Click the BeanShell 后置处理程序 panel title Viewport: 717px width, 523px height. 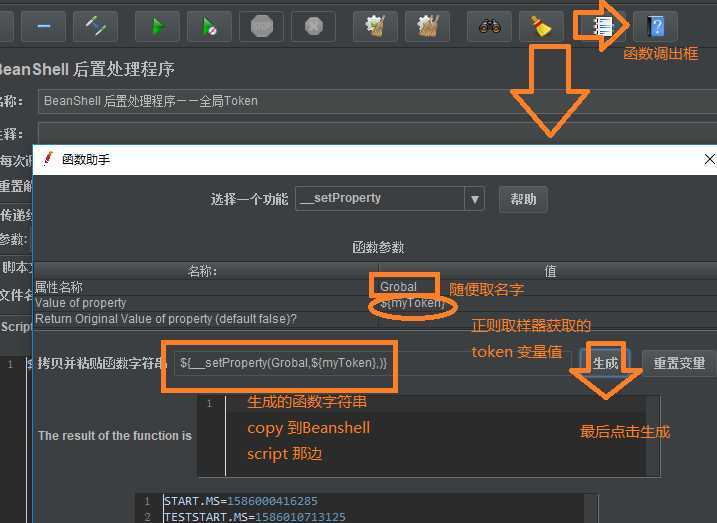tap(87, 69)
